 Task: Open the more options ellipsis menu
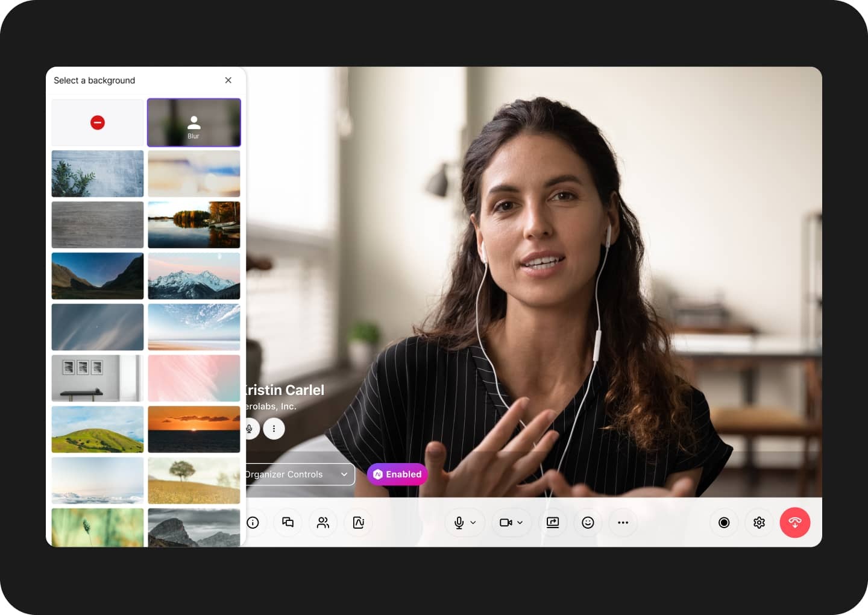[x=623, y=523]
